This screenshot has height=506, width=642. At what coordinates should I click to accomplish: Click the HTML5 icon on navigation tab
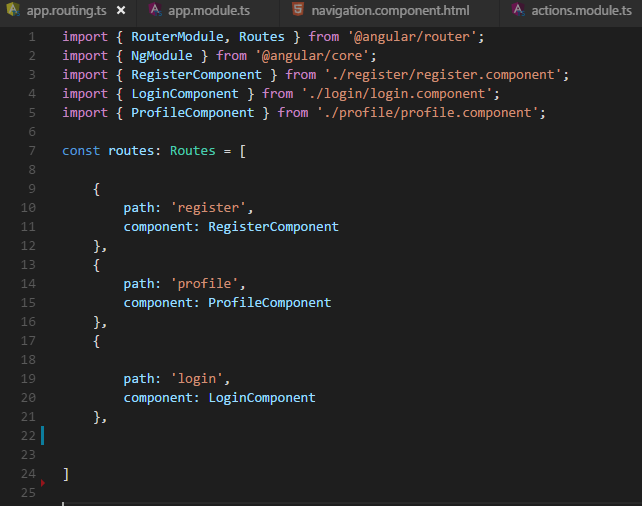pyautogui.click(x=298, y=10)
